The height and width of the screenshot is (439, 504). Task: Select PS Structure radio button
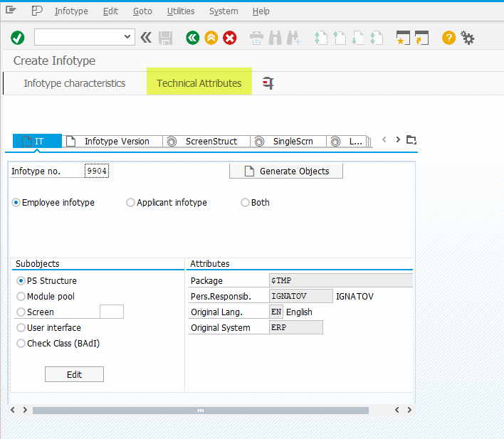point(21,280)
